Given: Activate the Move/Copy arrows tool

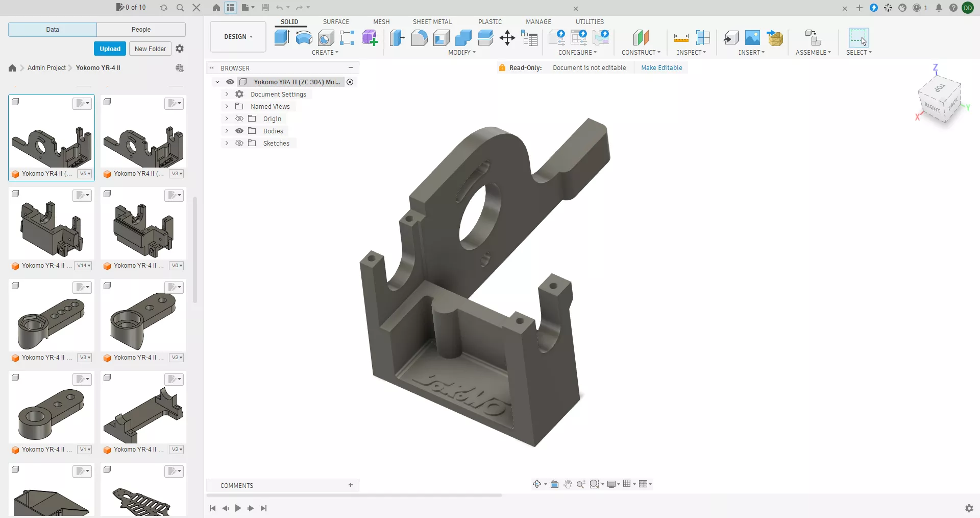Looking at the screenshot, I should pyautogui.click(x=507, y=38).
